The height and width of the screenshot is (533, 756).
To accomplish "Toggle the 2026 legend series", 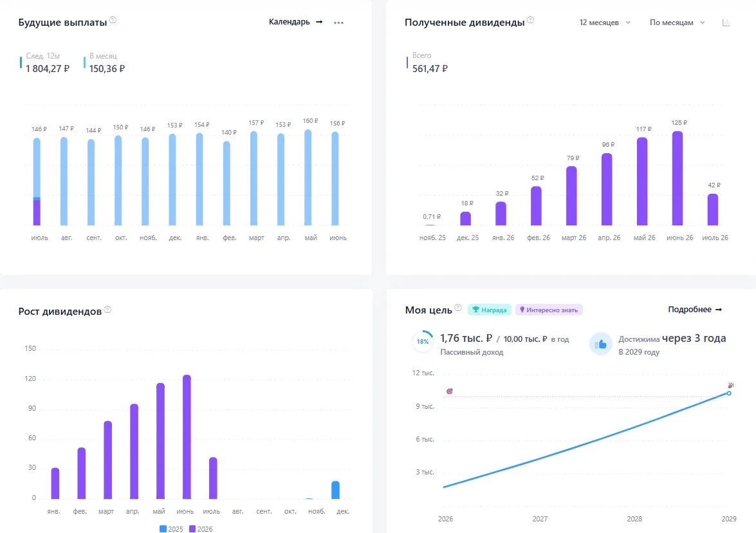I will pos(201,529).
